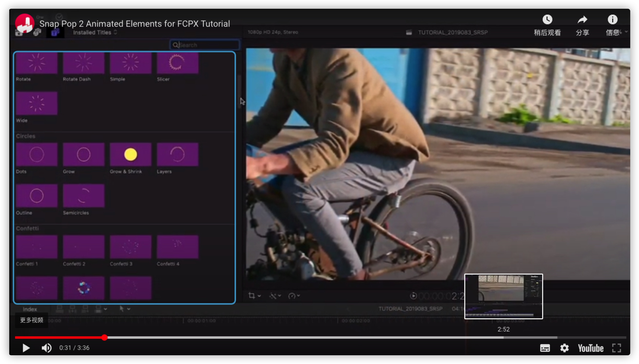Click the red progress bar scrubber
The width and height of the screenshot is (639, 364).
(x=105, y=338)
